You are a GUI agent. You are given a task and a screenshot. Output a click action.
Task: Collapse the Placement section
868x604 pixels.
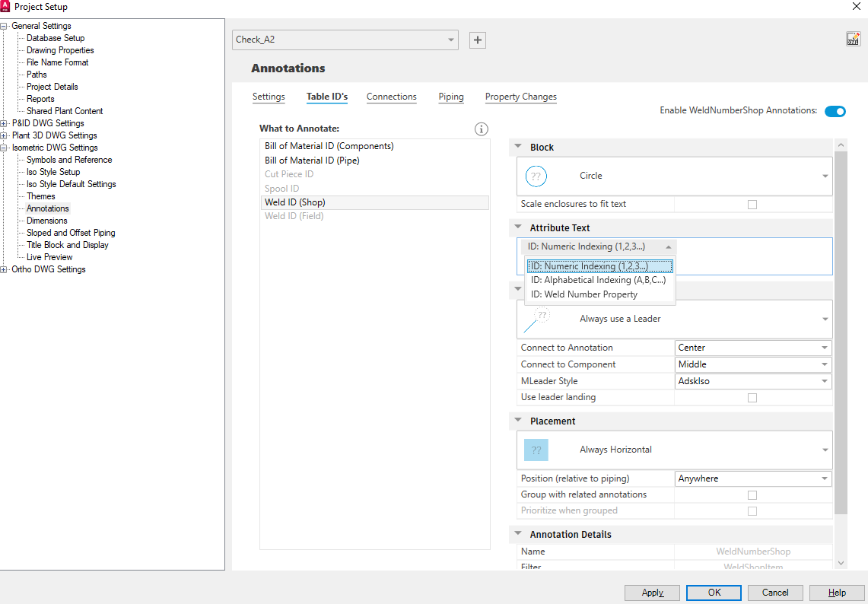[518, 421]
